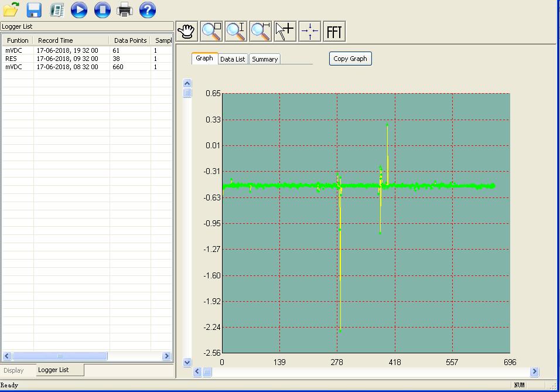This screenshot has width=560, height=392.
Task: Select the hand pan tool
Action: click(x=187, y=32)
